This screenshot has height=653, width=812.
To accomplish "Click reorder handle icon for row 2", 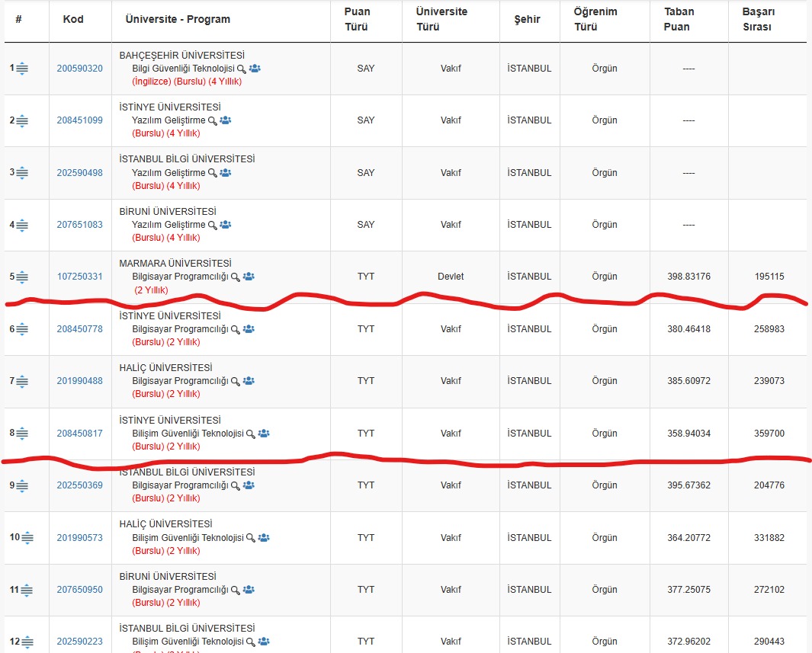I will [22, 121].
